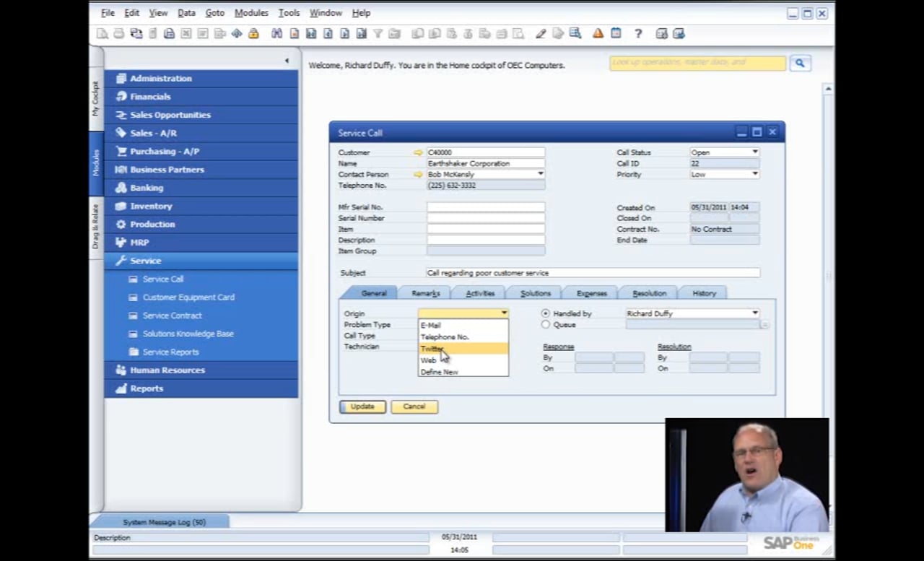Select the Handled by radio button
Image resolution: width=924 pixels, height=561 pixels.
(546, 313)
